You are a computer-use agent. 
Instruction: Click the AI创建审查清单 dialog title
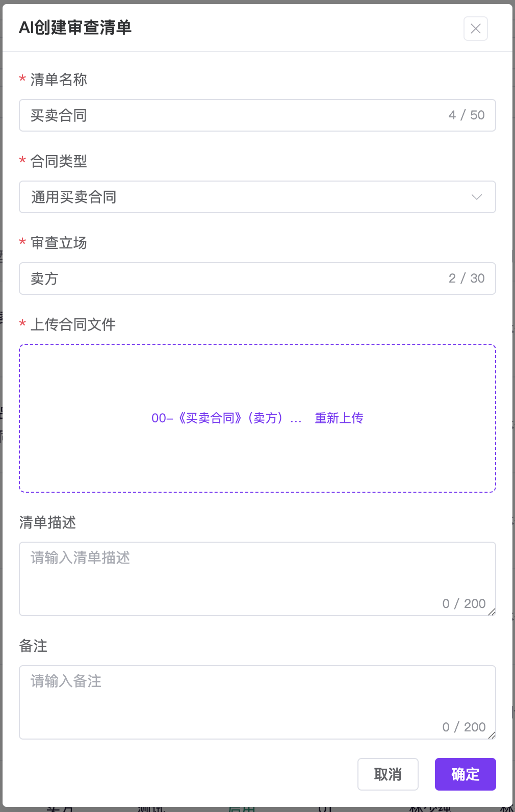coord(75,28)
